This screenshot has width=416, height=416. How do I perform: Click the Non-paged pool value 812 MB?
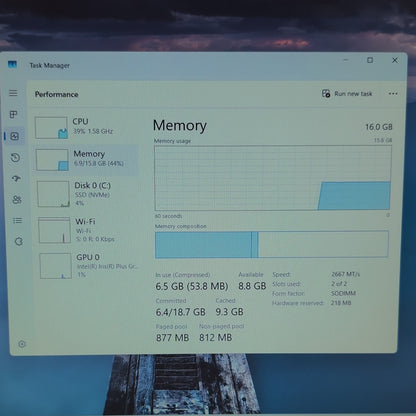click(x=216, y=338)
